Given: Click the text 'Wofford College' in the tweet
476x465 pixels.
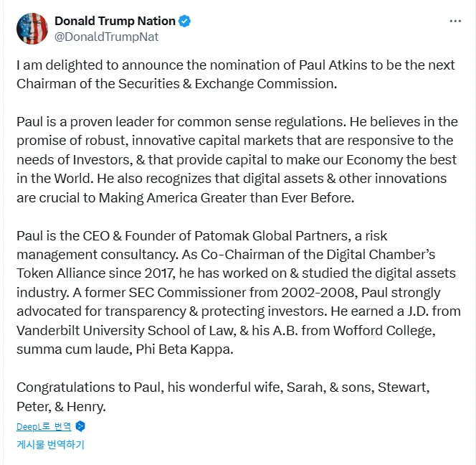Looking at the screenshot, I should point(383,330).
